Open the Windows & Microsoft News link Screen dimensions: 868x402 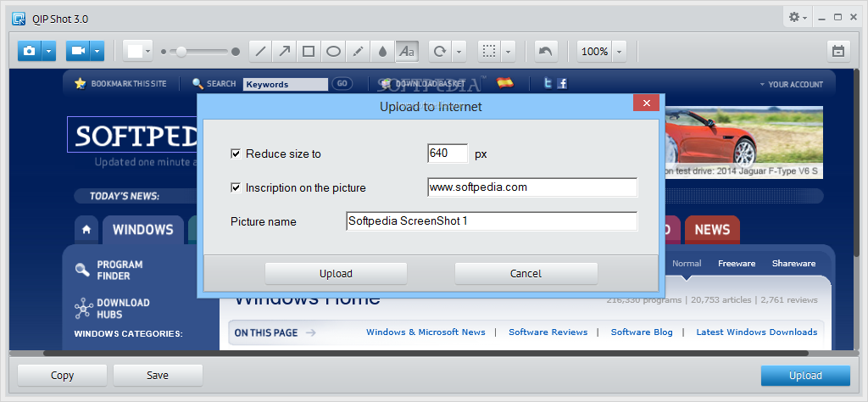tap(426, 332)
